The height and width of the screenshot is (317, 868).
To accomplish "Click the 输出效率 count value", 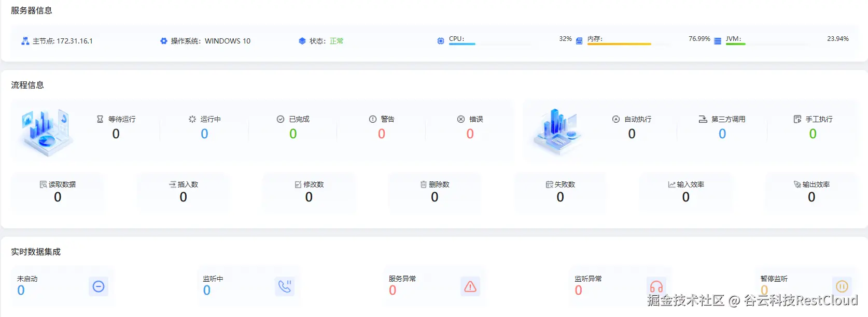I will click(x=811, y=197).
